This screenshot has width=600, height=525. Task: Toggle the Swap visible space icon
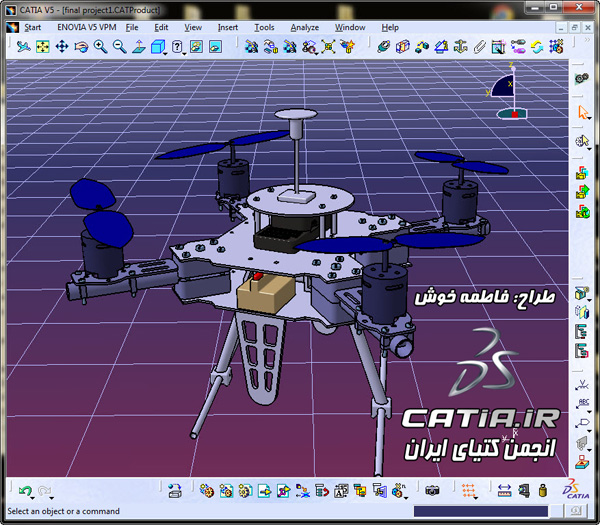tap(215, 46)
